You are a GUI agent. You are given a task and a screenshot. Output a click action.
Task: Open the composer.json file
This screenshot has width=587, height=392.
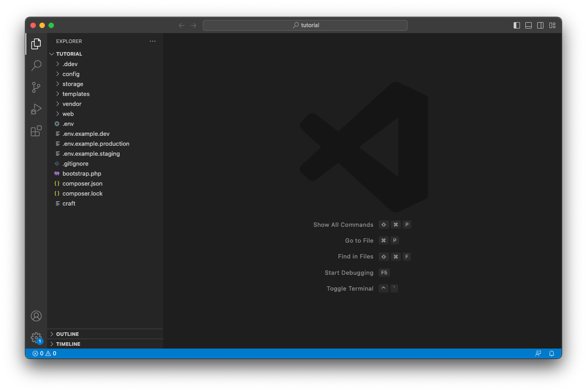82,184
